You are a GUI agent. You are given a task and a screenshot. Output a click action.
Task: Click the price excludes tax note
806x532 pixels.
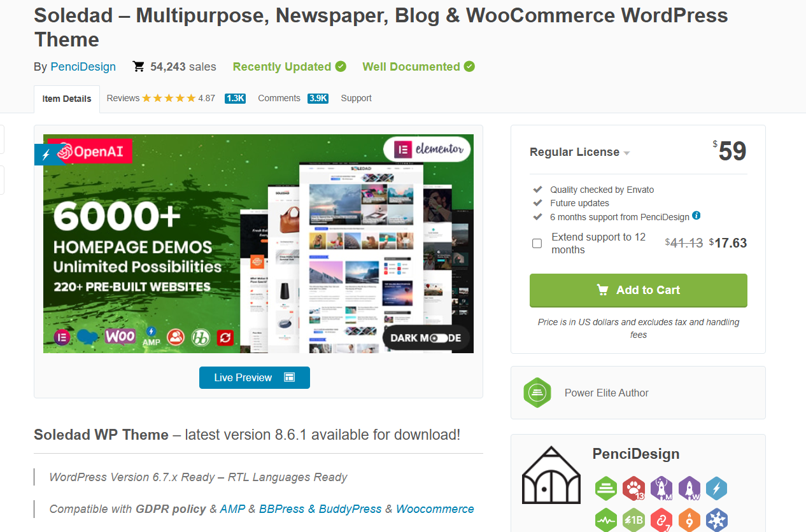pos(639,328)
